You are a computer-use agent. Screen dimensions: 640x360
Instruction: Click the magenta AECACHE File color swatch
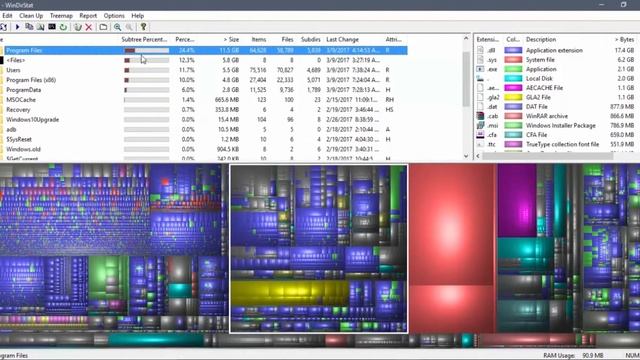click(x=513, y=88)
